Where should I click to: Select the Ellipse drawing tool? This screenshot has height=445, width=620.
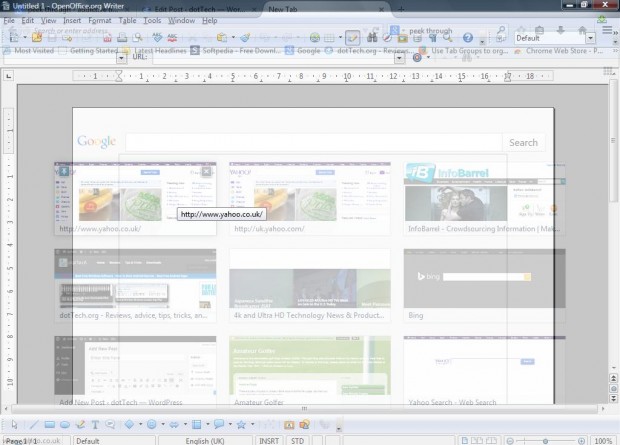coord(65,424)
